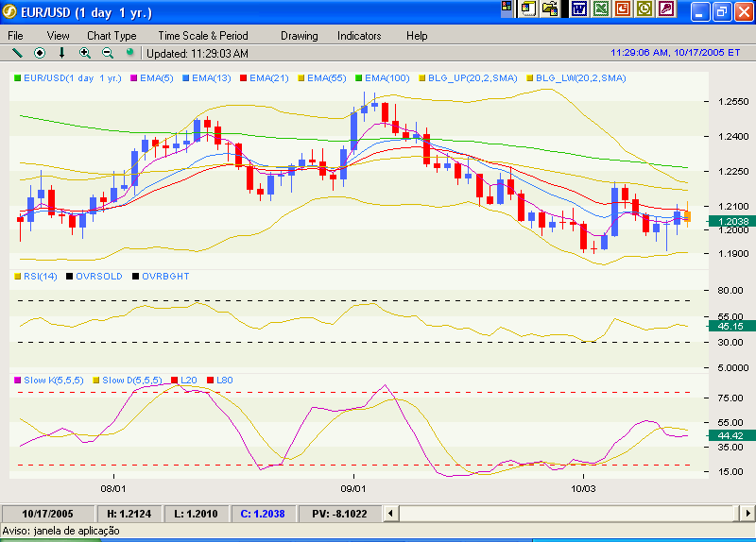Click the circled dot target tool

tap(40, 53)
